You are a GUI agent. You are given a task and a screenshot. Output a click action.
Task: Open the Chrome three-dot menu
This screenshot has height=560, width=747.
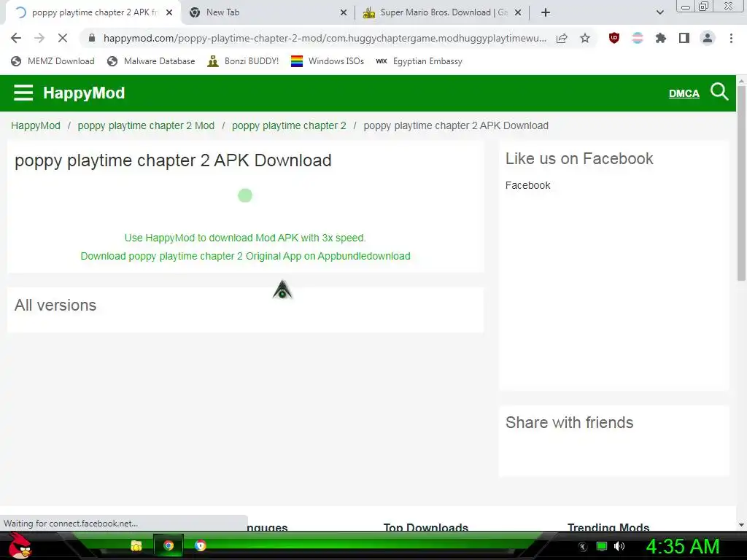click(x=731, y=38)
